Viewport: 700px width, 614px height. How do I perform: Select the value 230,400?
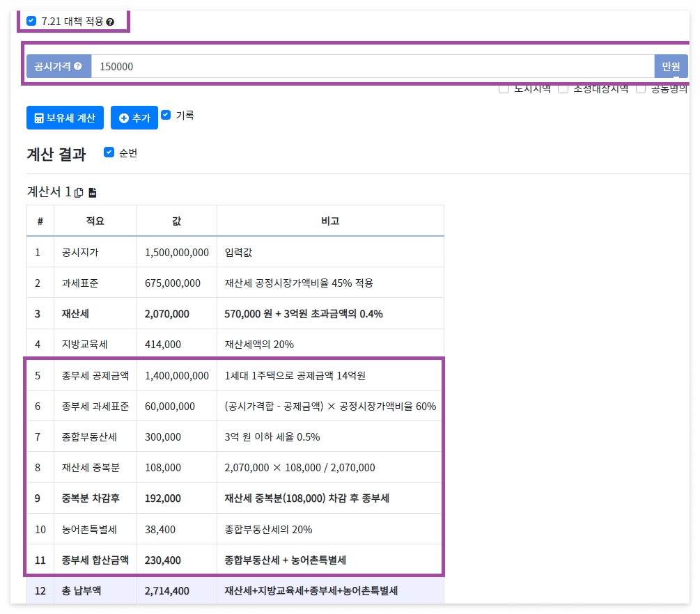click(x=163, y=560)
